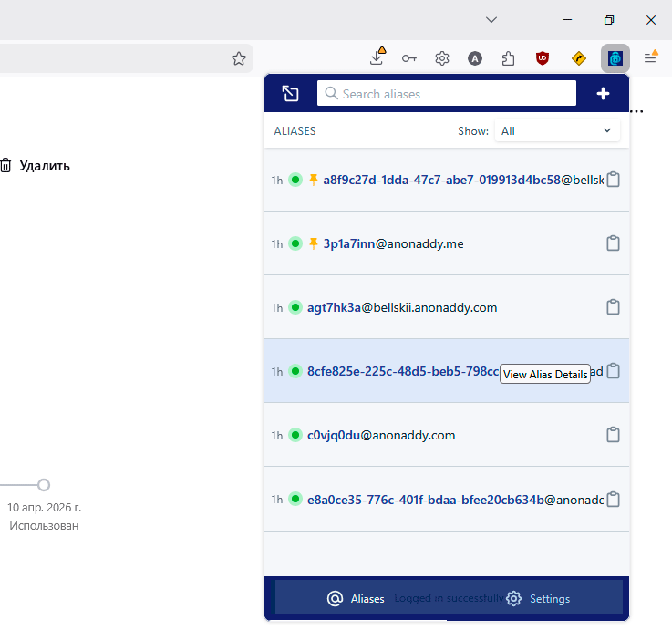Click the yellow diamond extension icon
Viewport: 672px width, 640px height.
point(579,58)
